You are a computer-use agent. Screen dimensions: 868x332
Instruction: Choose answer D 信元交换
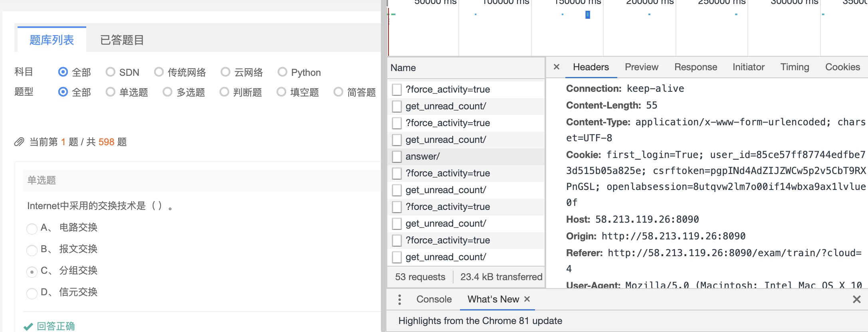point(32,294)
